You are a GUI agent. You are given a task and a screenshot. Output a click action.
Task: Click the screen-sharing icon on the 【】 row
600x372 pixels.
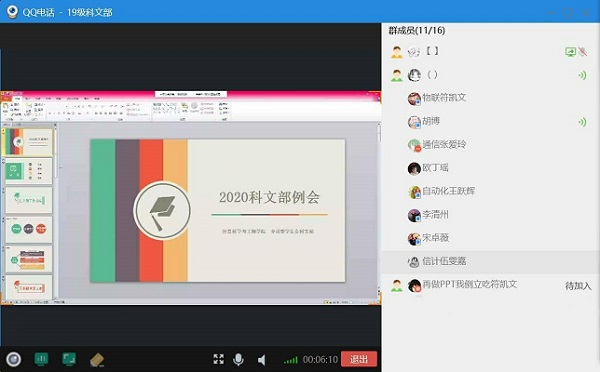coord(571,52)
